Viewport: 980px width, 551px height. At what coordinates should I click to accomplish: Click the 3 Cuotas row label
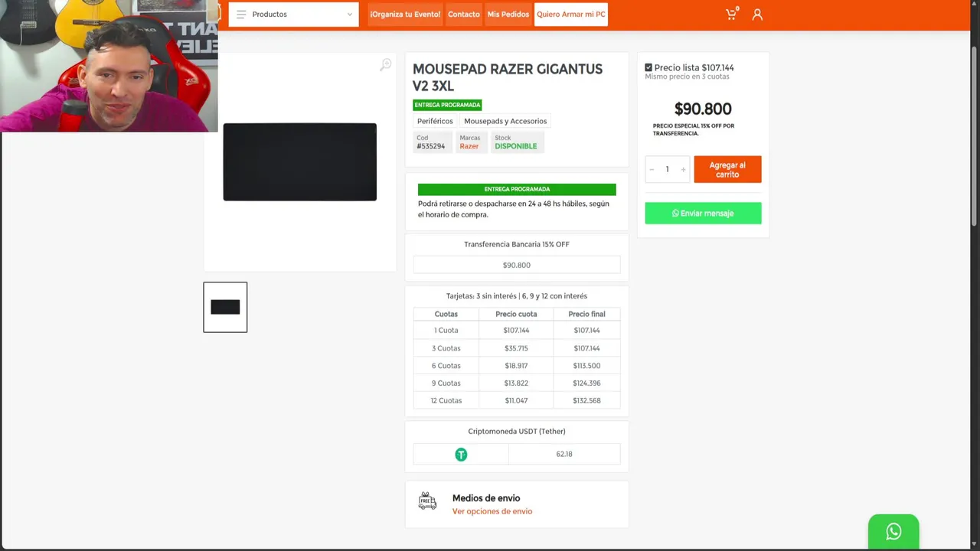[x=446, y=348]
